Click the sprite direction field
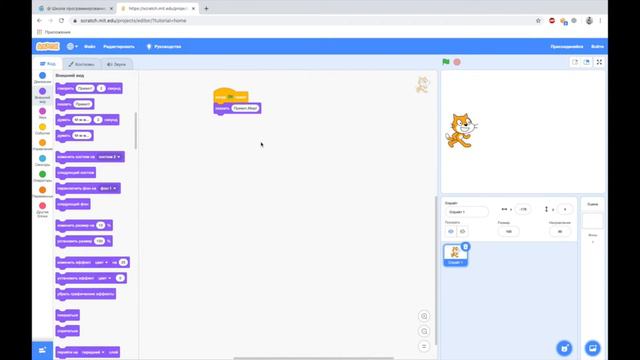Screen dimensions: 640x360 click(x=560, y=231)
